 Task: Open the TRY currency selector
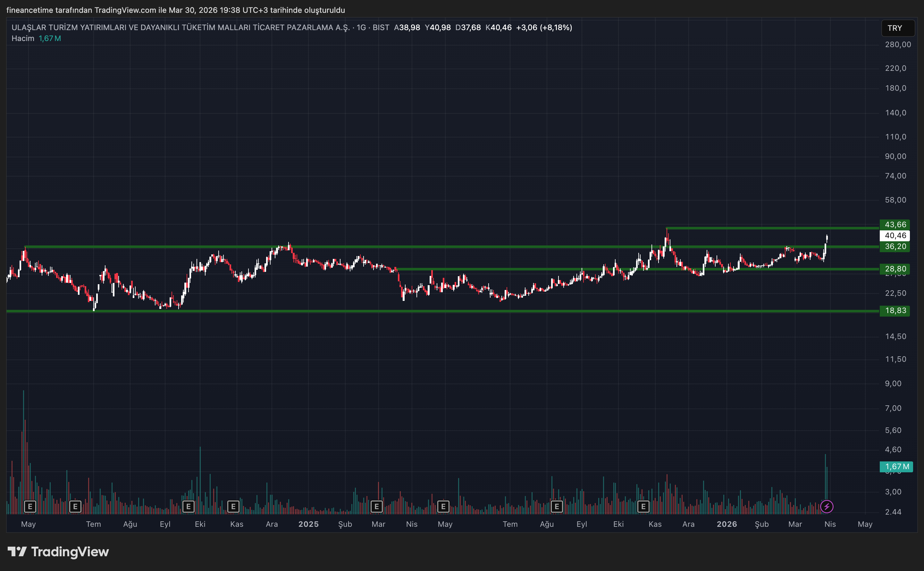point(898,28)
